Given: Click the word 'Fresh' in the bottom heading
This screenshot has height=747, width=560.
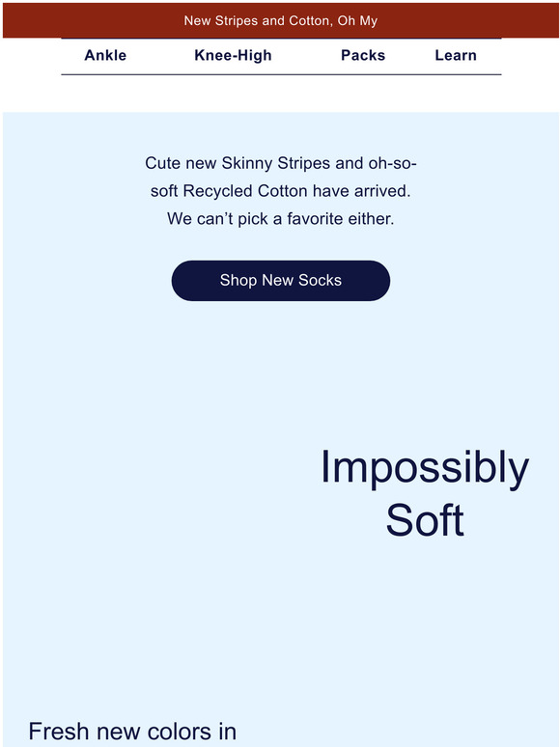Looking at the screenshot, I should point(59,732).
